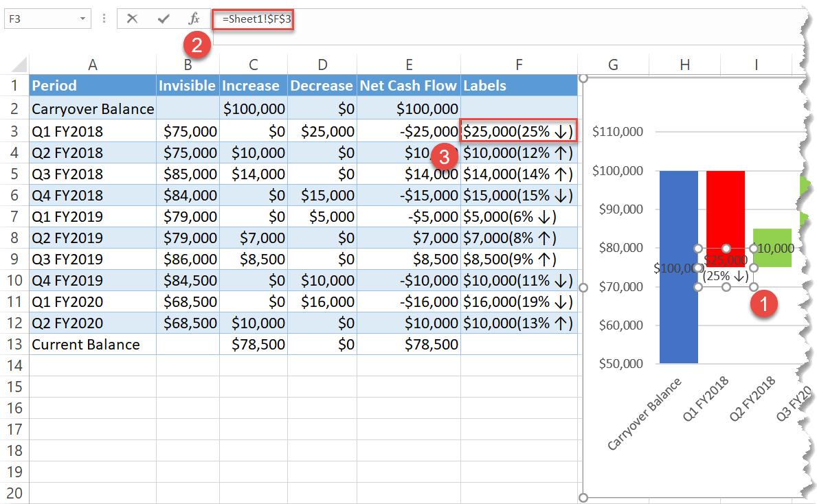Click the $10,000 data label on green bar
Image resolution: width=817 pixels, height=504 pixels.
[775, 249]
